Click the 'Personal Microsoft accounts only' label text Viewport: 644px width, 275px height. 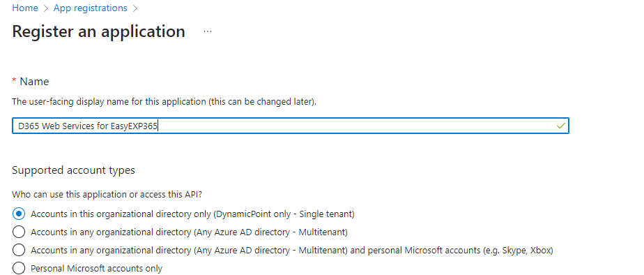(x=96, y=269)
